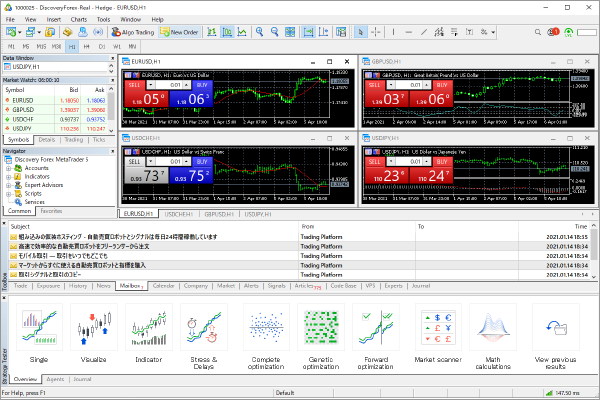Select the horizontal line drawing tool

pos(409,32)
